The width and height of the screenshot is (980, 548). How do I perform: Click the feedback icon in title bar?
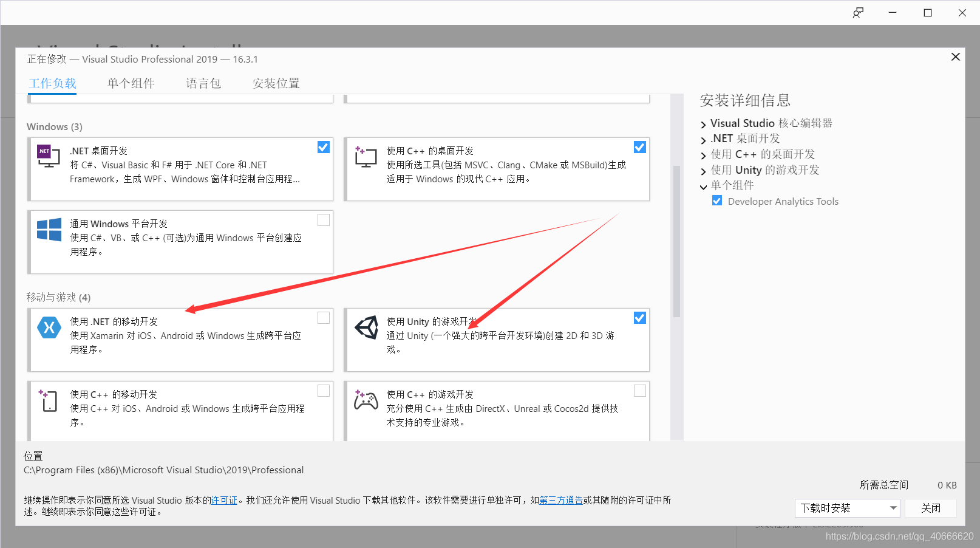(858, 13)
